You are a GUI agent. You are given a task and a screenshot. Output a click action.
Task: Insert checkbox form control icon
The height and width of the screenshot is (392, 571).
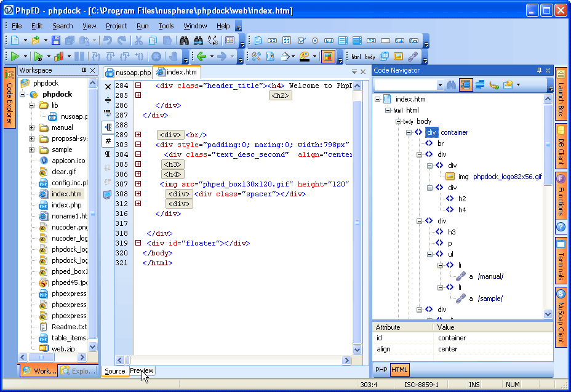coord(301,41)
